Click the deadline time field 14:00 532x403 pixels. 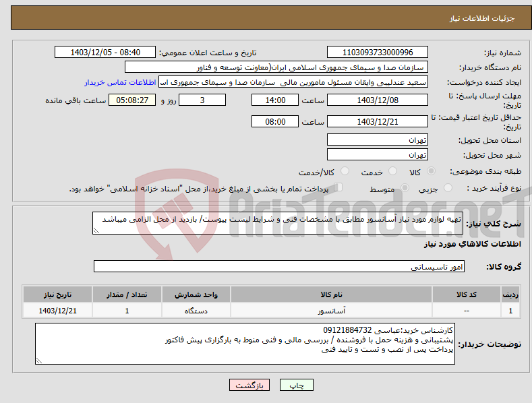(275, 100)
